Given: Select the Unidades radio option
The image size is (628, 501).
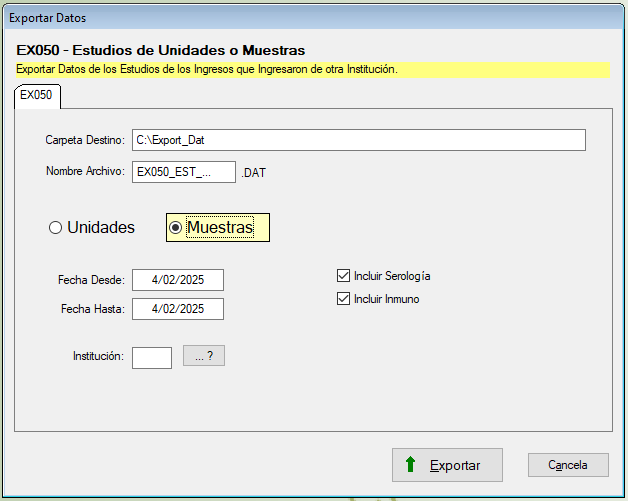Looking at the screenshot, I should (56, 228).
